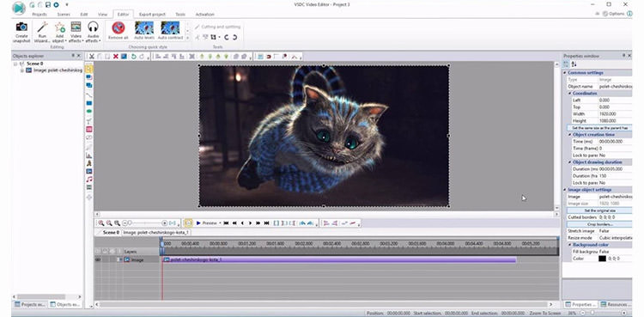This screenshot has width=644, height=317.
Task: Click the Set the original size button
Action: (x=599, y=210)
